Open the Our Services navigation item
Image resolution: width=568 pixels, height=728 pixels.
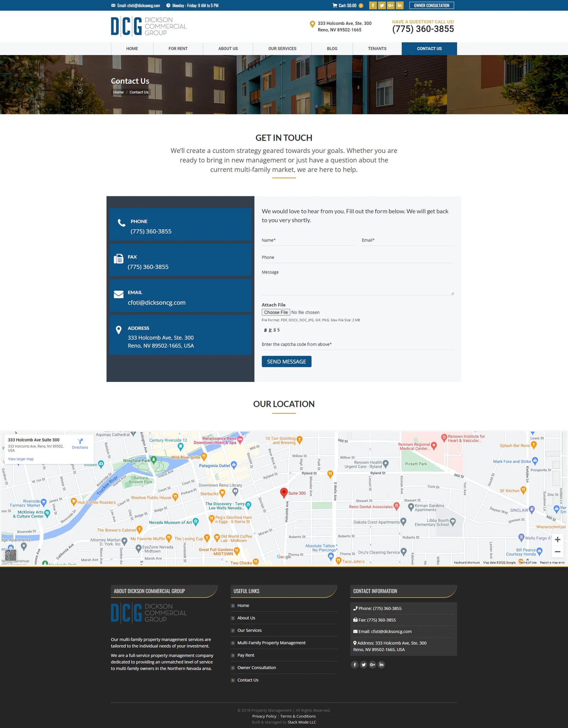282,49
